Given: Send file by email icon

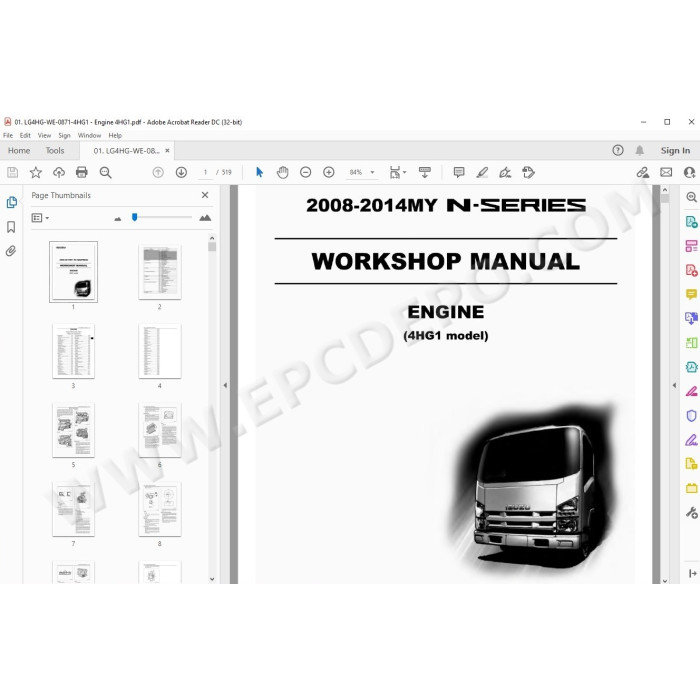Looking at the screenshot, I should [x=666, y=172].
